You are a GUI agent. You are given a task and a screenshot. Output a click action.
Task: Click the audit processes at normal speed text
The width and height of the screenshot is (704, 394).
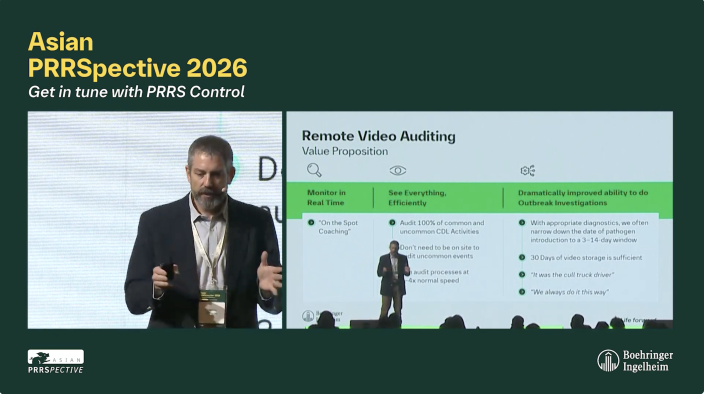click(x=438, y=276)
